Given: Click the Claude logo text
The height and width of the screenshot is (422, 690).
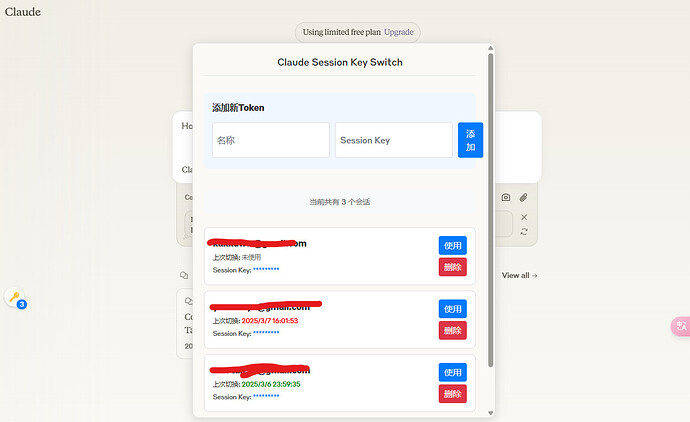Looking at the screenshot, I should coord(23,12).
